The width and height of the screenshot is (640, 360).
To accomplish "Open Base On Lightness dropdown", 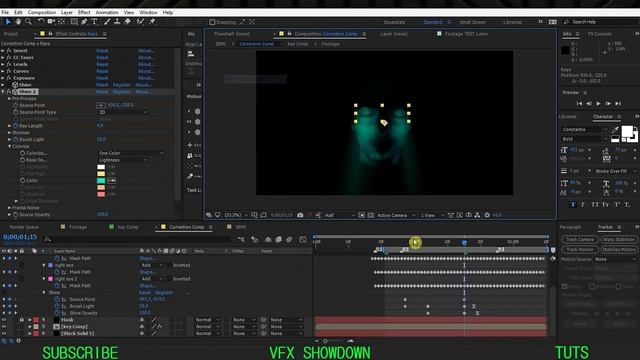I will tap(122, 160).
